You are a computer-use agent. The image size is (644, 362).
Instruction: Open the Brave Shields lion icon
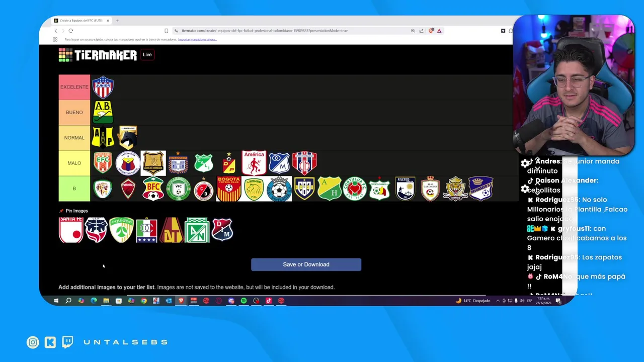431,31
